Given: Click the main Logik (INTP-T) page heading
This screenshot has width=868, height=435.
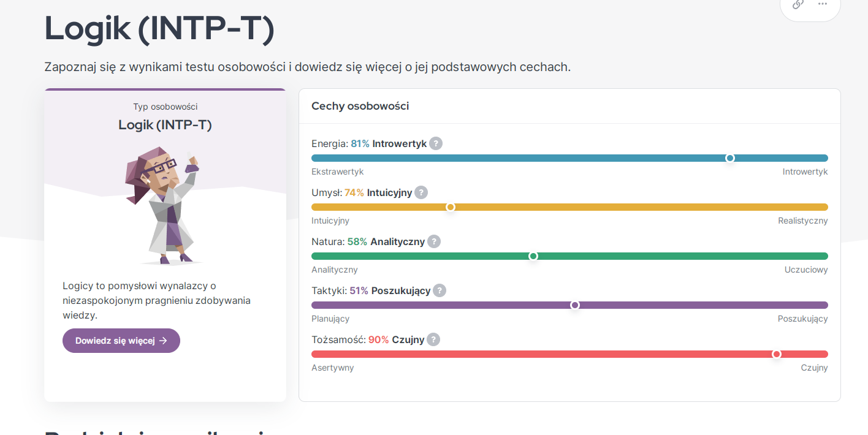Looking at the screenshot, I should coord(159,29).
